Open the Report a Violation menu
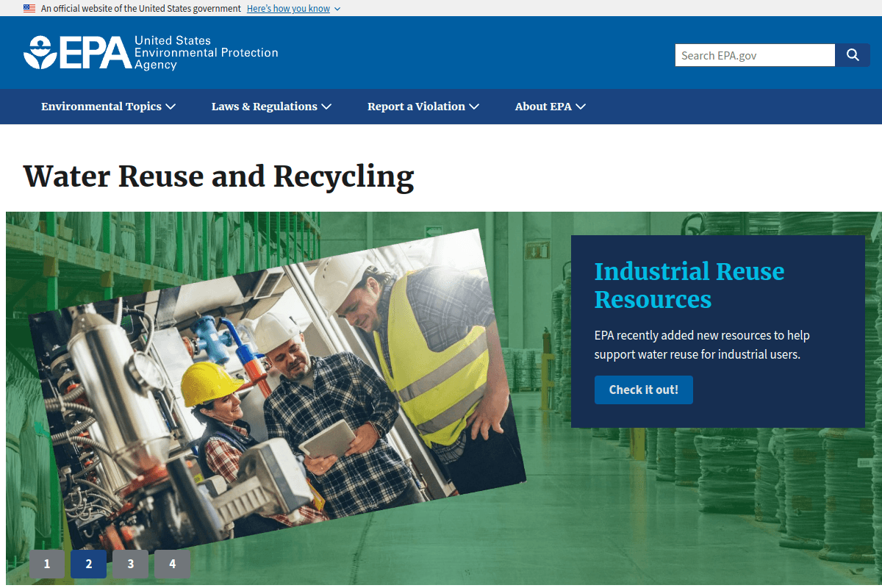Screen dimensions: 882x588 (423, 107)
